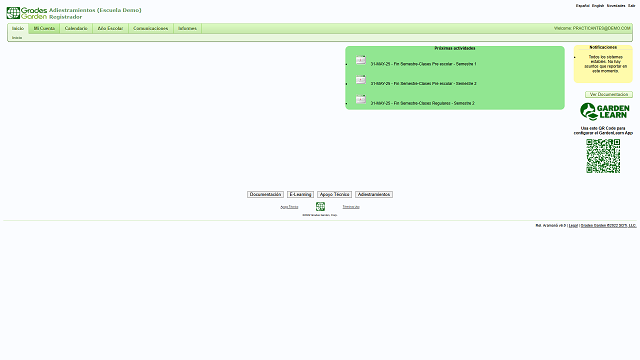Click the green Grades Garden footer icon
Image resolution: width=640 pixels, height=360 pixels.
[x=320, y=207]
